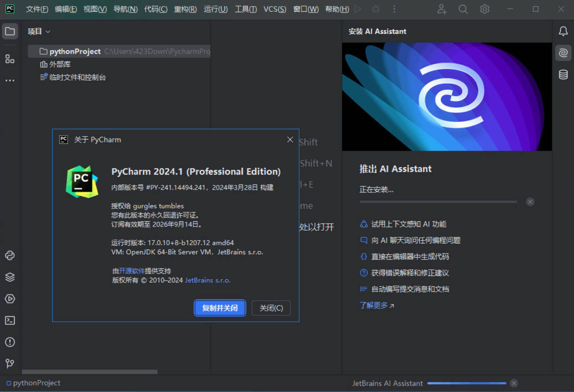This screenshot has height=392, width=574.
Task: Open the 帮助 menu
Action: [x=337, y=9]
